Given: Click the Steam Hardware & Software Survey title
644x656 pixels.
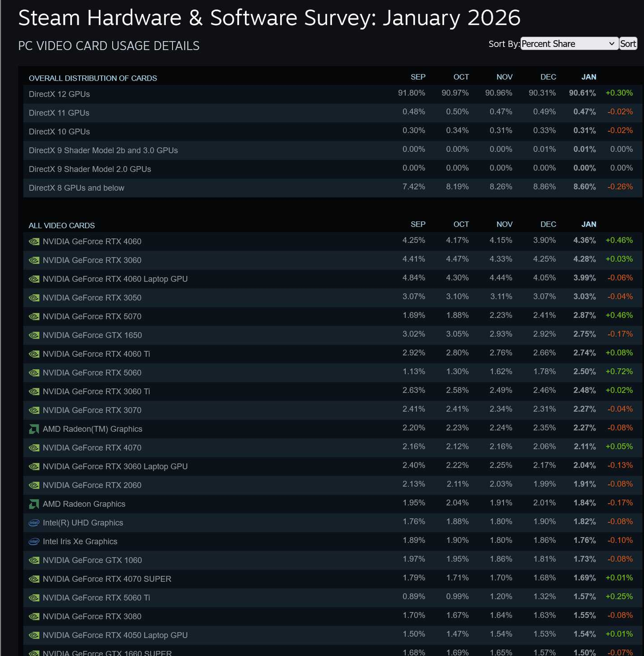Looking at the screenshot, I should (269, 18).
